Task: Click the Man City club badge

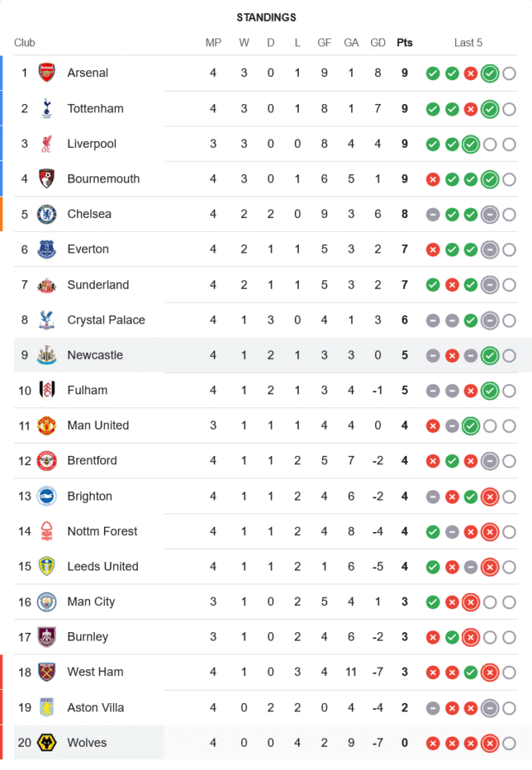Action: point(47,601)
